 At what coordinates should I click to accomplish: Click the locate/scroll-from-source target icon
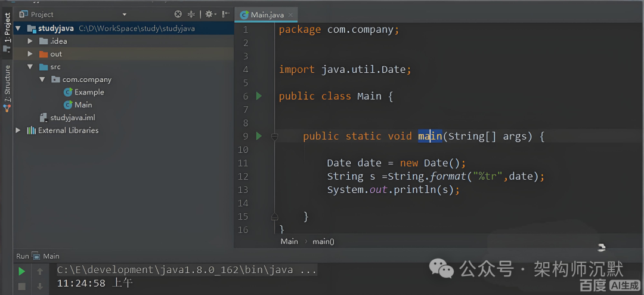click(178, 14)
